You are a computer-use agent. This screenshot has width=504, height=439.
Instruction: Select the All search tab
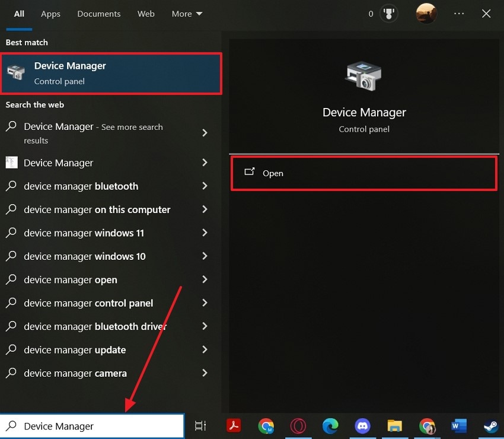tap(19, 14)
